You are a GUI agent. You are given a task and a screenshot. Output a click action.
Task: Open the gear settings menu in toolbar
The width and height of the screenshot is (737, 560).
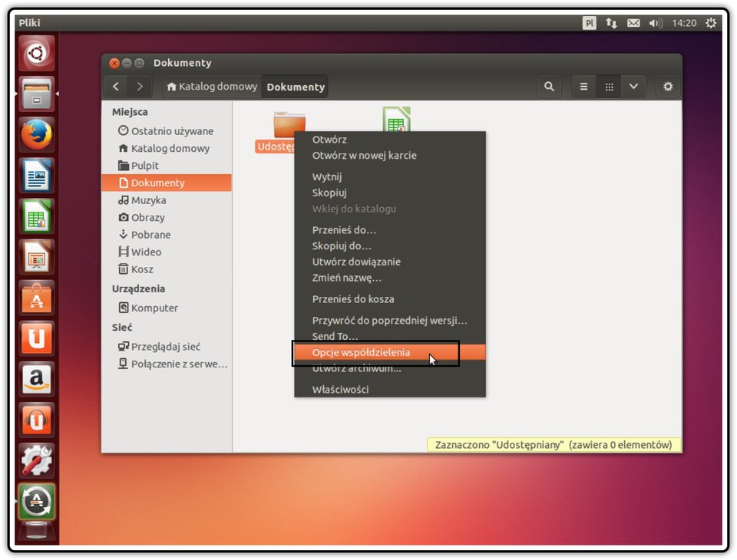668,87
